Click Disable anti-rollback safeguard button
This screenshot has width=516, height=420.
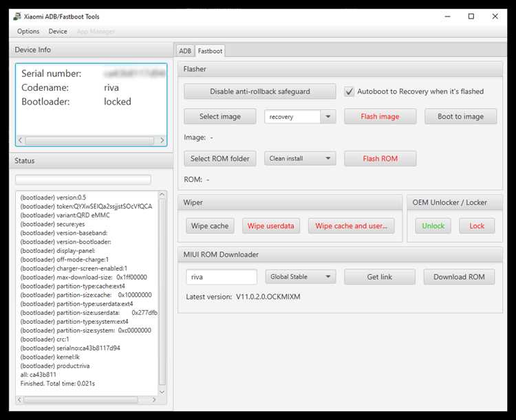click(x=259, y=91)
